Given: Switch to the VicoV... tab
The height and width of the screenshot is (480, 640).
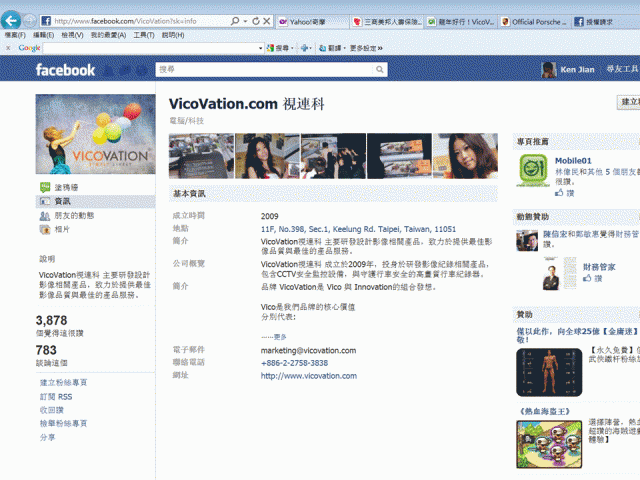Looking at the screenshot, I should pos(461,22).
